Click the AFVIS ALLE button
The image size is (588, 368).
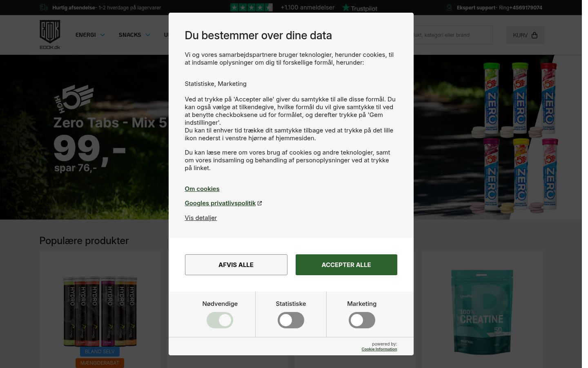click(236, 265)
